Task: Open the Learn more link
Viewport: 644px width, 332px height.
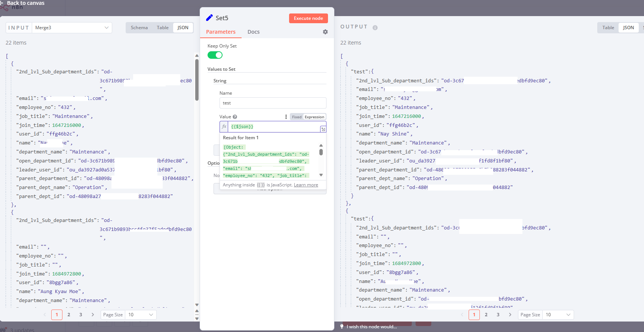Action: [306, 185]
